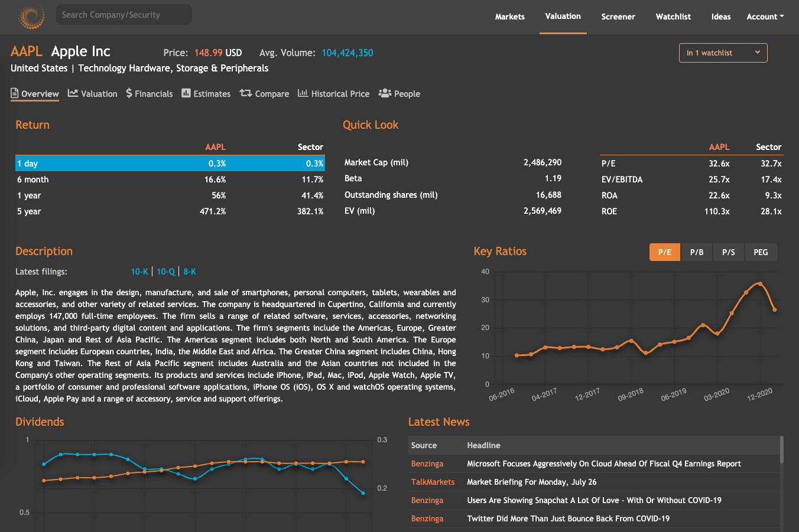Switch to the Historical Price tab
799x532 pixels.
(340, 94)
